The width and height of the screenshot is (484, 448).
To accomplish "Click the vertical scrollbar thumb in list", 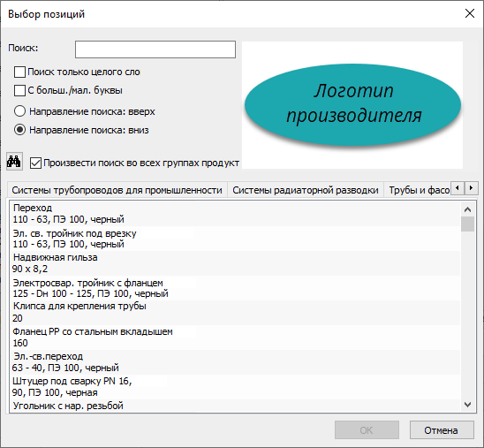I will [x=467, y=224].
